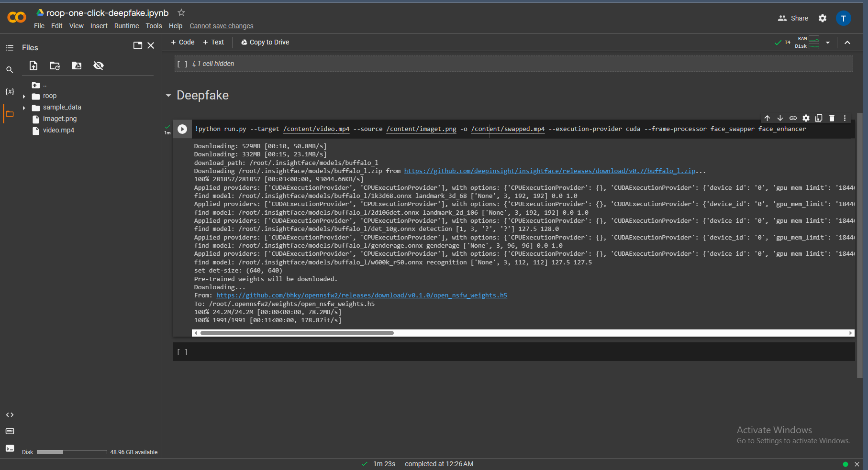The height and width of the screenshot is (470, 868).
Task: Open the buffalo_l.zip GitHub download link
Action: click(549, 171)
